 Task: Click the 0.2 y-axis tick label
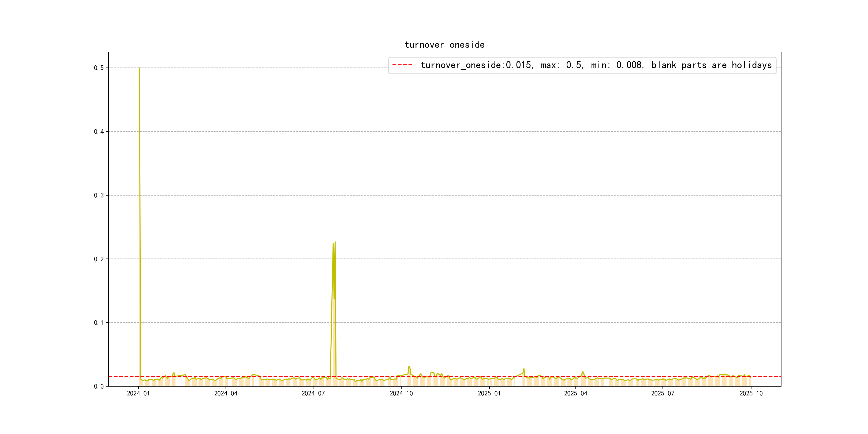(99, 259)
